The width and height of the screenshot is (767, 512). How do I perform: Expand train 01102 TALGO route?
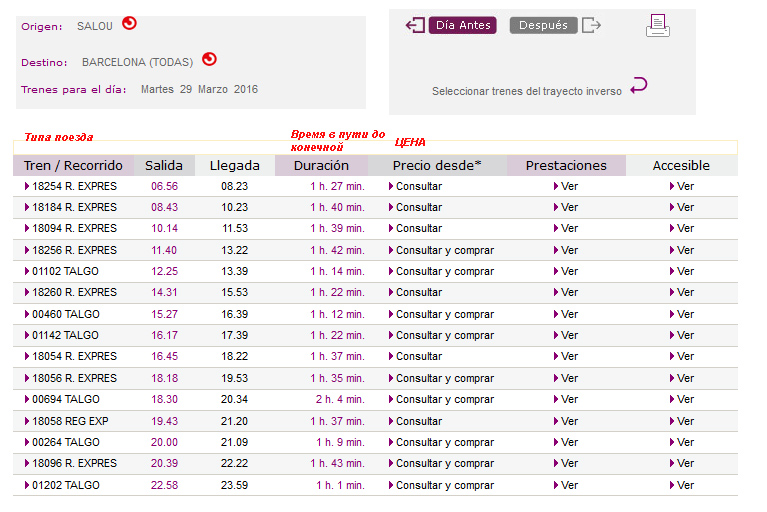[62, 271]
